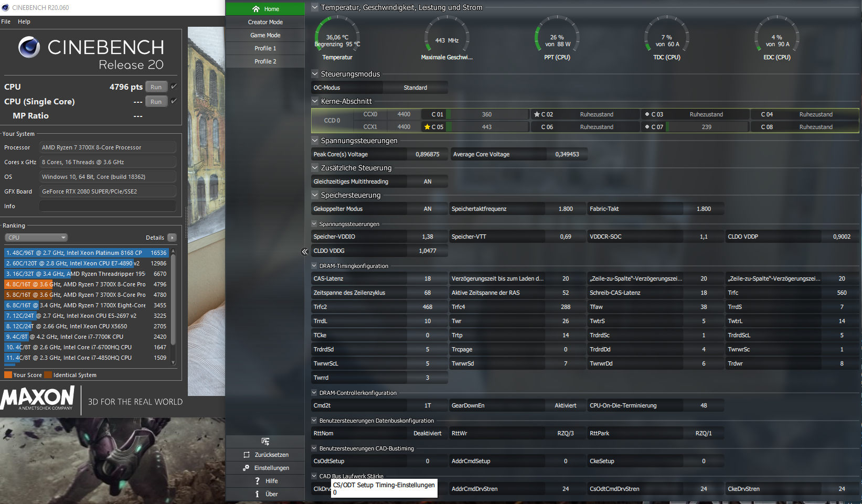Click the OC-Modus Standard value
Screen dimensions: 862x504
click(416, 88)
